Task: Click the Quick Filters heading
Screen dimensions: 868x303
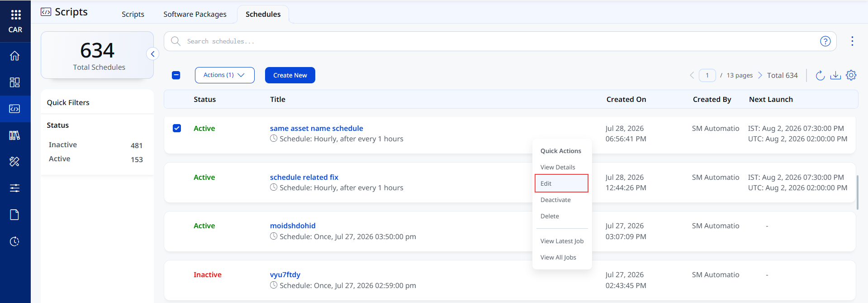Action: tap(68, 102)
